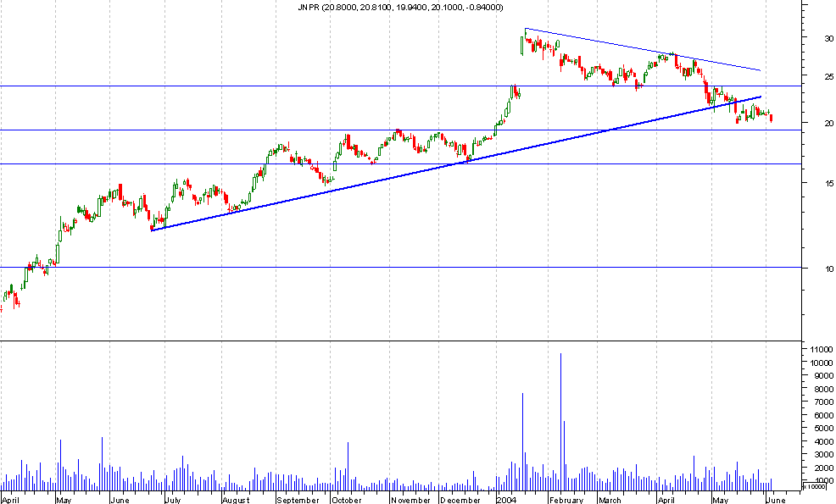
Task: Select the 2004 year axis label
Action: 506,501
